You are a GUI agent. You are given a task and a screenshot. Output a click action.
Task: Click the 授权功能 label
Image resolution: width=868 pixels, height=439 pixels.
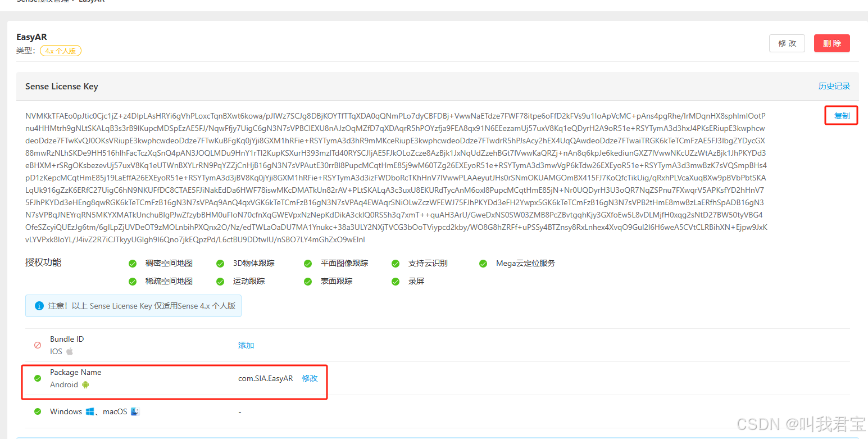tap(43, 263)
